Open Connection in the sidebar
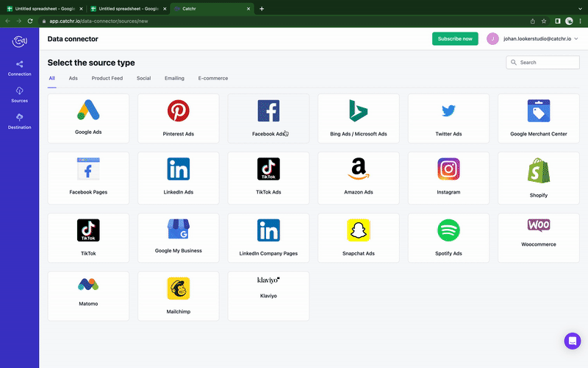Image resolution: width=588 pixels, height=368 pixels. 20,68
